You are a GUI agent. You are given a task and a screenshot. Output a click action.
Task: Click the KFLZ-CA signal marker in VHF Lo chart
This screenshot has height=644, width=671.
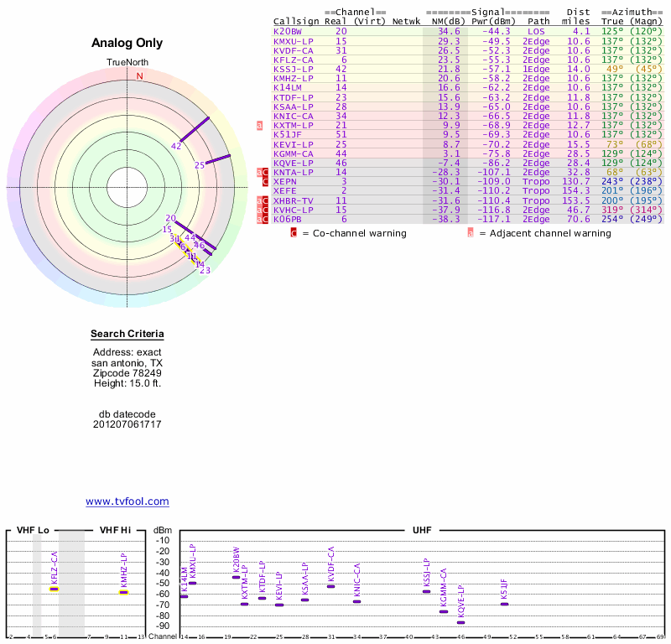[x=54, y=589]
